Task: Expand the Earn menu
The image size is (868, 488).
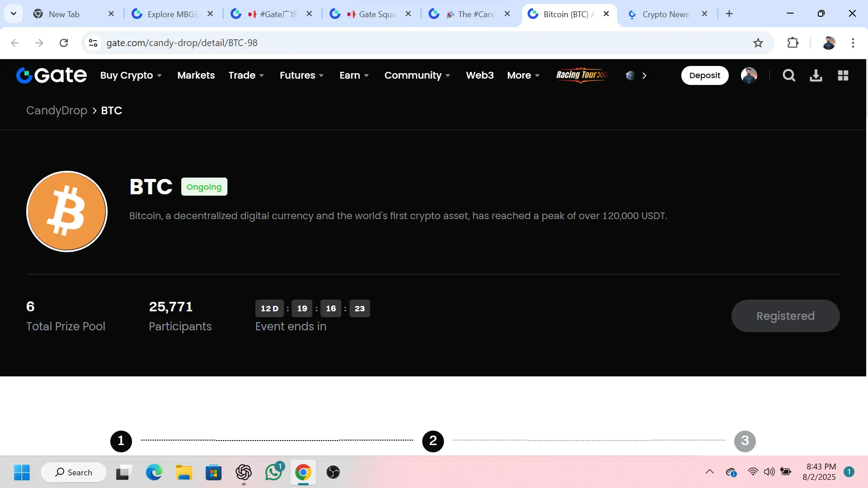Action: (x=354, y=75)
